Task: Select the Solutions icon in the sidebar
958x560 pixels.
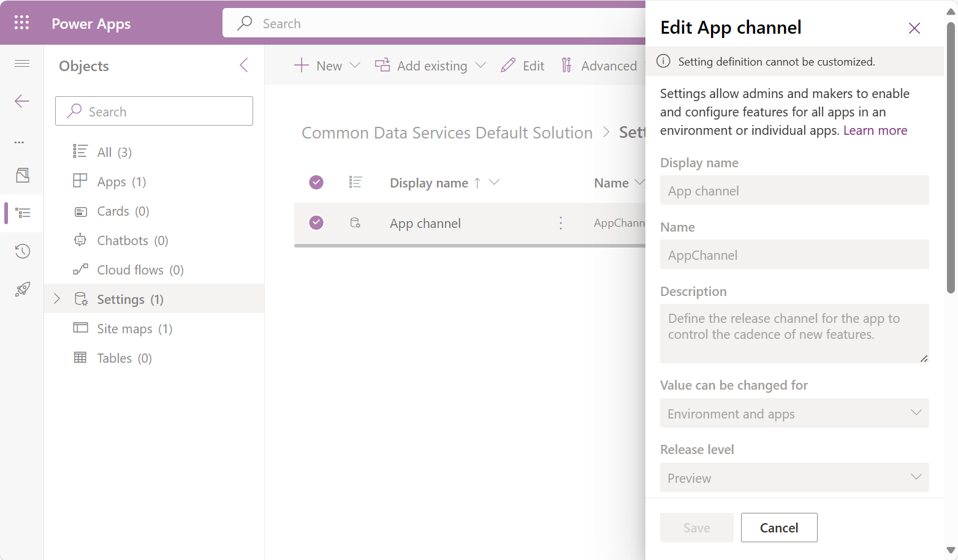Action: (22, 175)
